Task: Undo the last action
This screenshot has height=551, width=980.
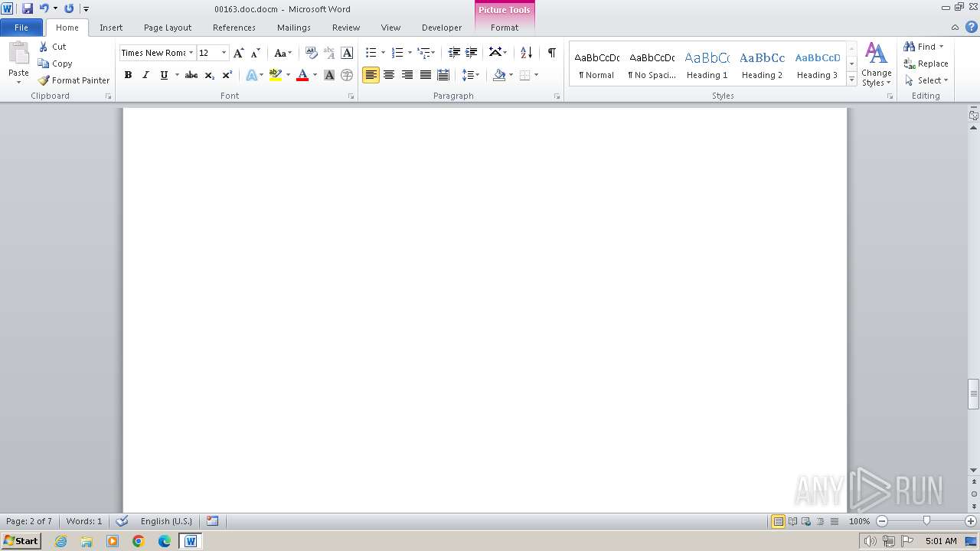Action: point(44,8)
